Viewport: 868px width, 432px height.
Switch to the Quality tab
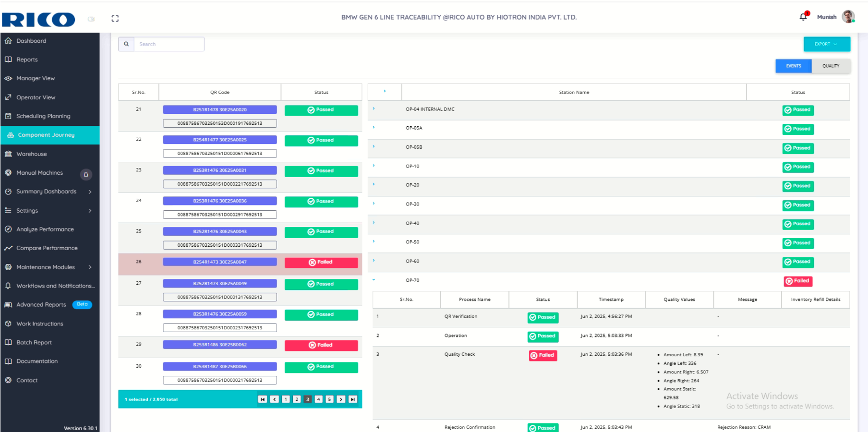tap(831, 66)
